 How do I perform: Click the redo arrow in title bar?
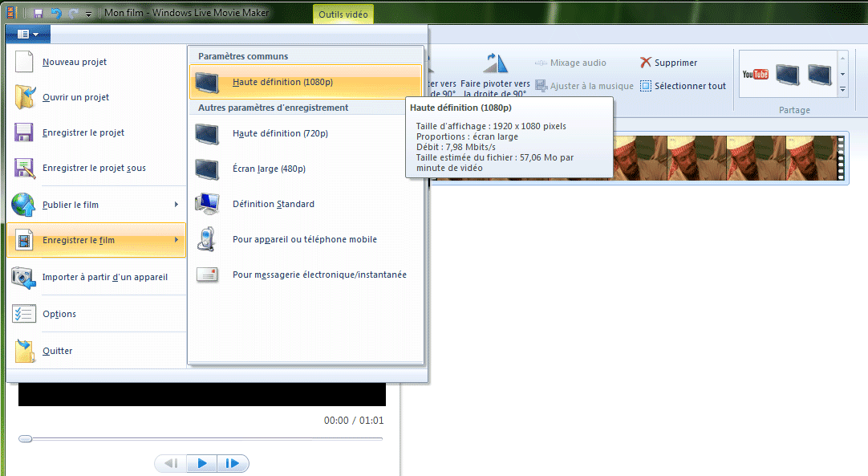click(74, 13)
